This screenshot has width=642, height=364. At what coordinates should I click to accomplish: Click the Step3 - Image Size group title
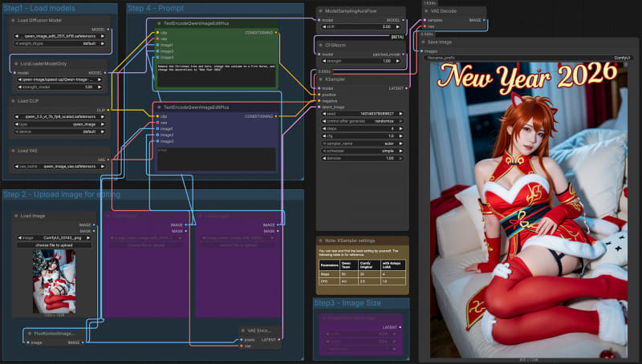(x=347, y=302)
